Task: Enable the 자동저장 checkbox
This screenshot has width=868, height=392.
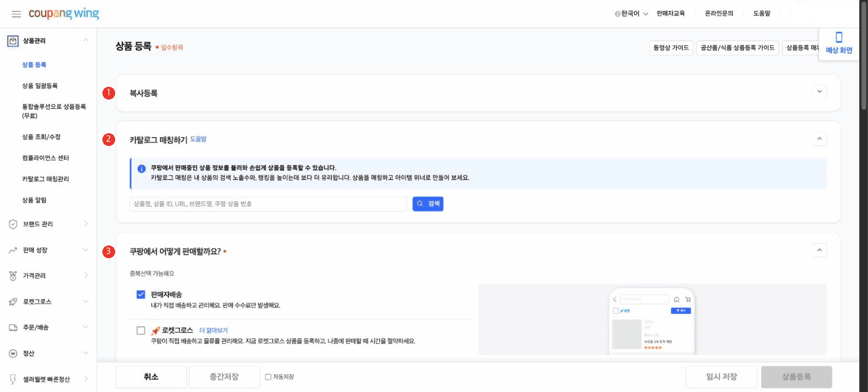Action: pos(268,377)
